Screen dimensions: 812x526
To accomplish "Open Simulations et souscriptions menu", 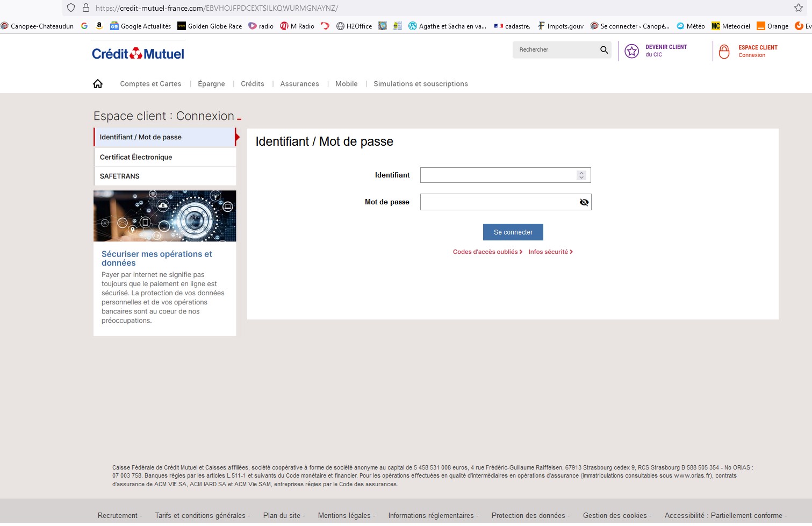I will [x=421, y=84].
